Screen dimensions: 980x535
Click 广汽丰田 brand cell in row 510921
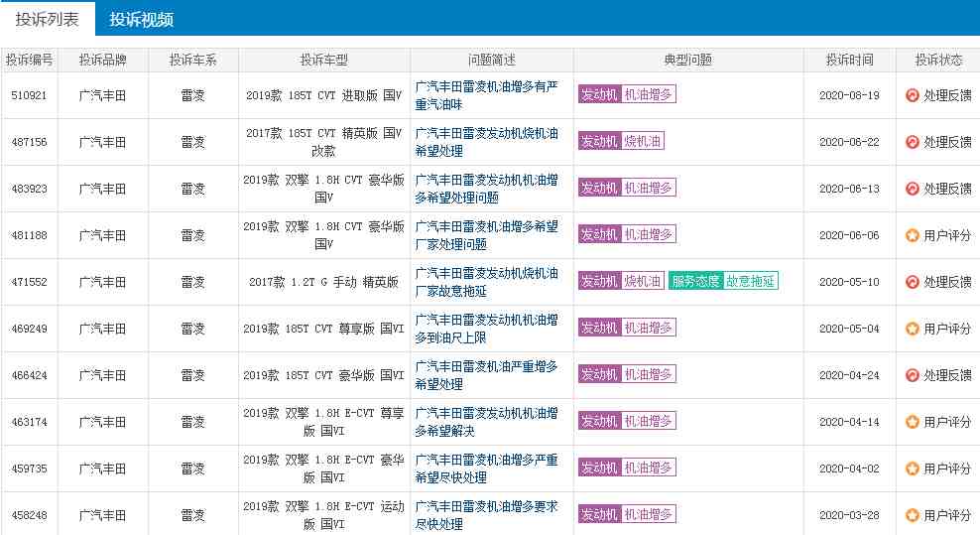click(x=102, y=95)
